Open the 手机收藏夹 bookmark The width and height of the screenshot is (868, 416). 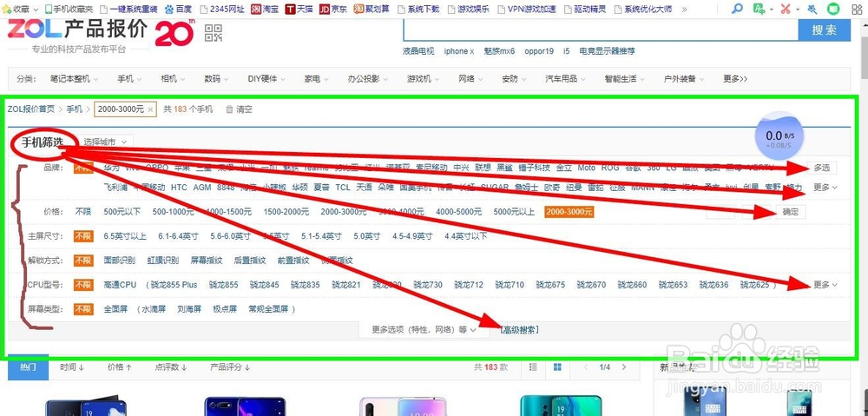[69, 9]
